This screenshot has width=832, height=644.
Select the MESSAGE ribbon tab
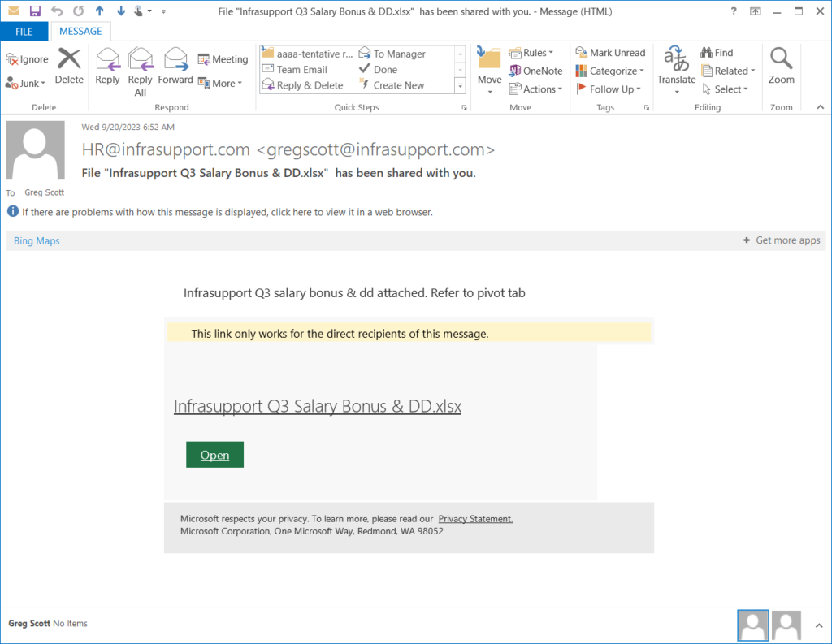tap(80, 32)
